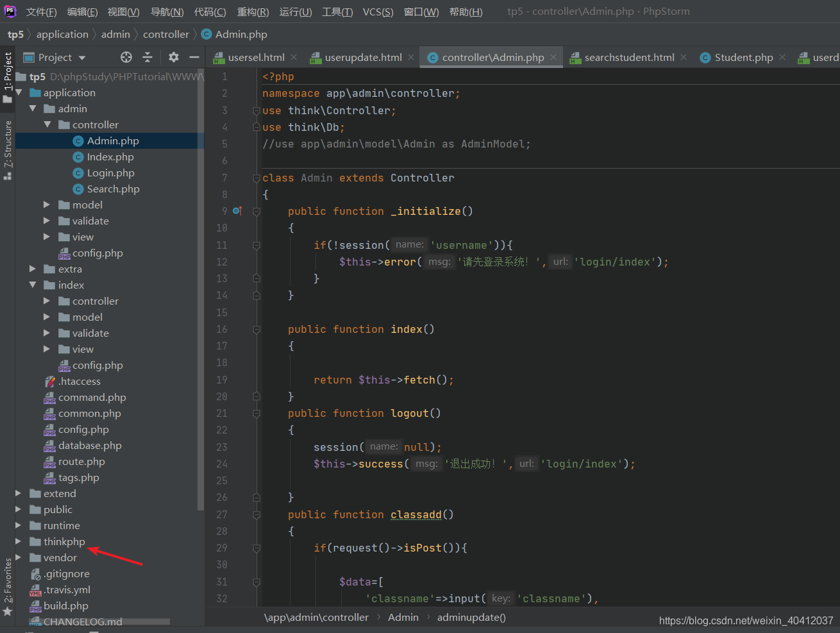
Task: Select .gitignore in the project tree
Action: tap(67, 573)
